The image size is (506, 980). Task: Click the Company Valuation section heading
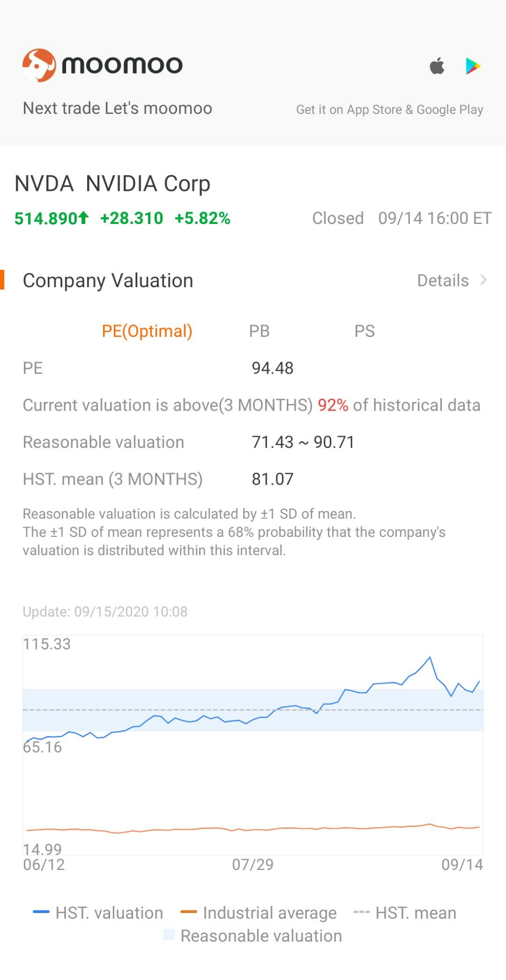click(x=108, y=280)
